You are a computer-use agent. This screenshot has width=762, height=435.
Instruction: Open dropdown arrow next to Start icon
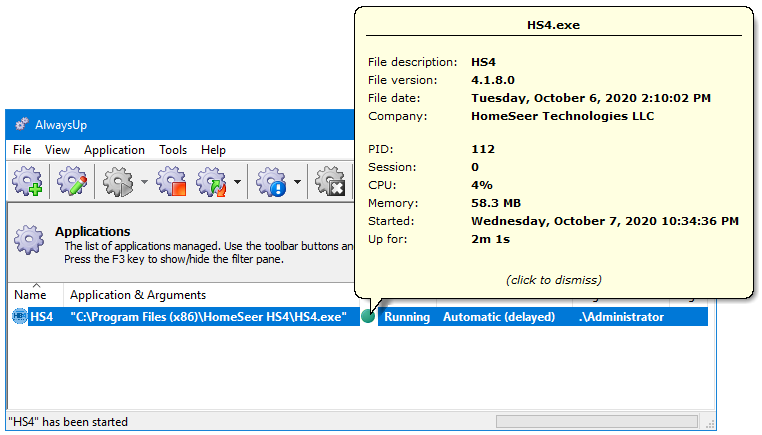pyautogui.click(x=144, y=182)
